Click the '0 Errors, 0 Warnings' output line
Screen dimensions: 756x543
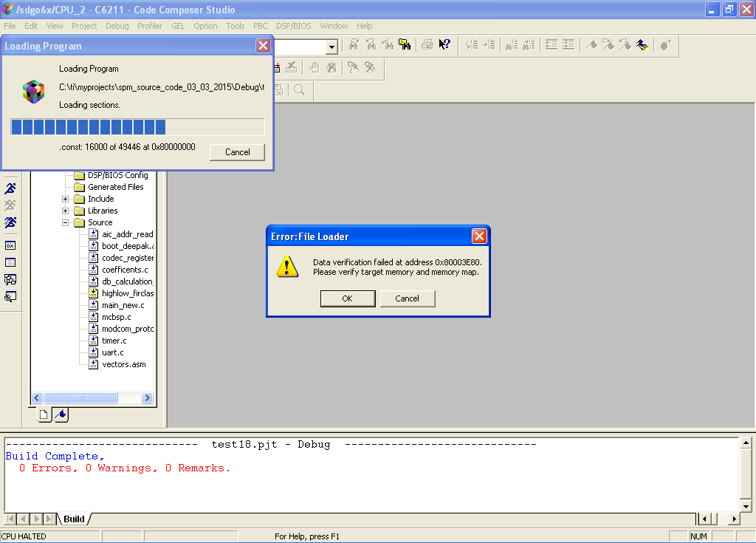point(125,468)
